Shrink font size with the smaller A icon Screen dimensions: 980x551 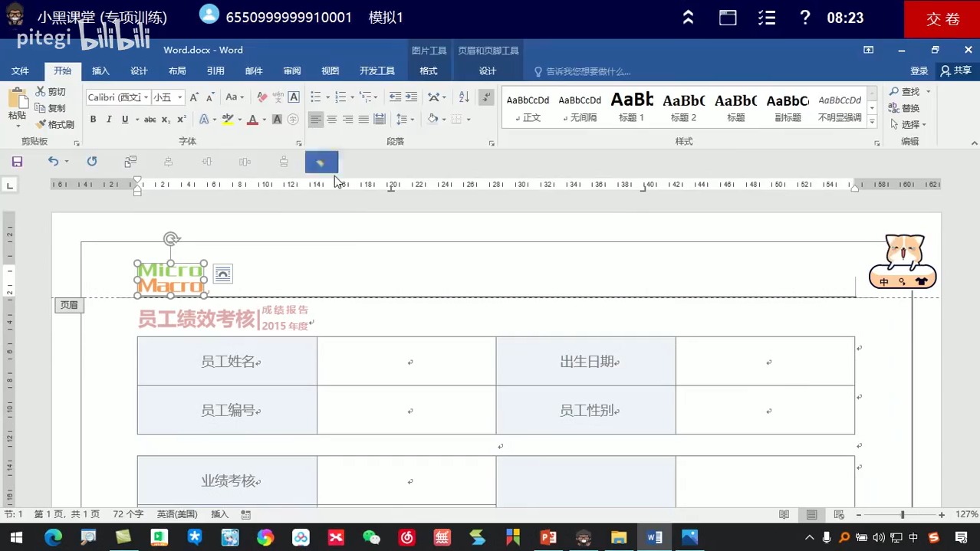point(209,97)
